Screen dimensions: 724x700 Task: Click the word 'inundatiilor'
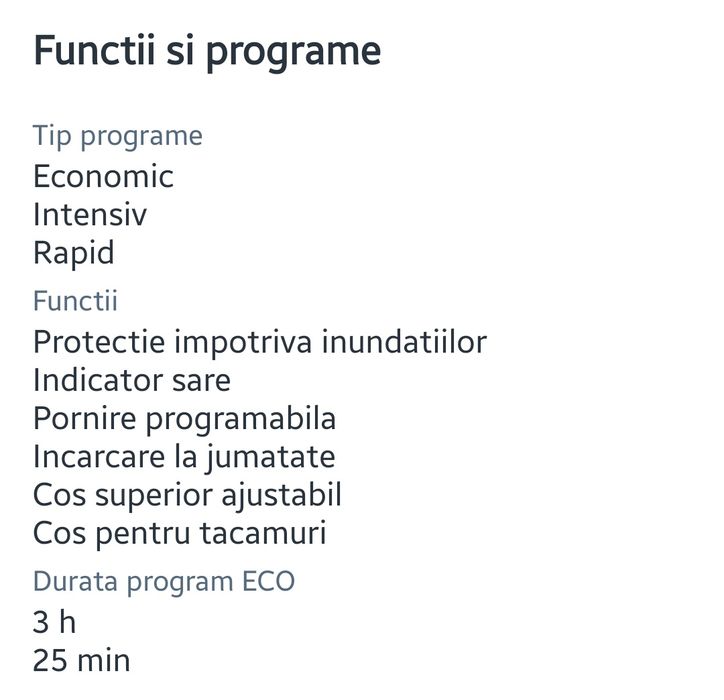tap(404, 342)
